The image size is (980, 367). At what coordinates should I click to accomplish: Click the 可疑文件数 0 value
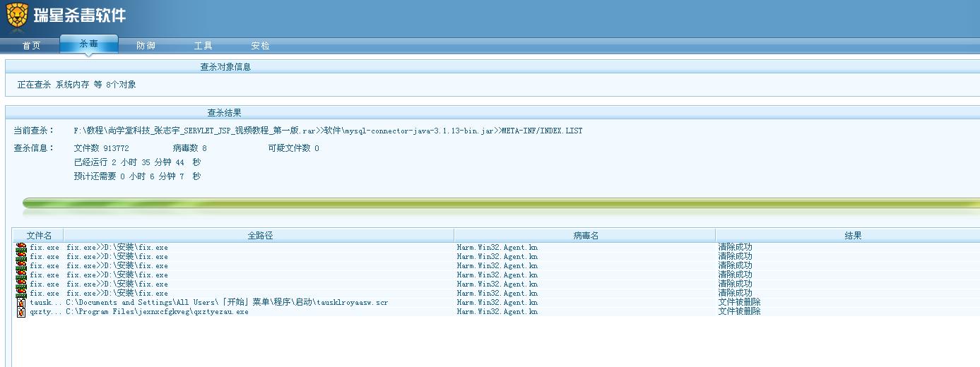click(293, 148)
